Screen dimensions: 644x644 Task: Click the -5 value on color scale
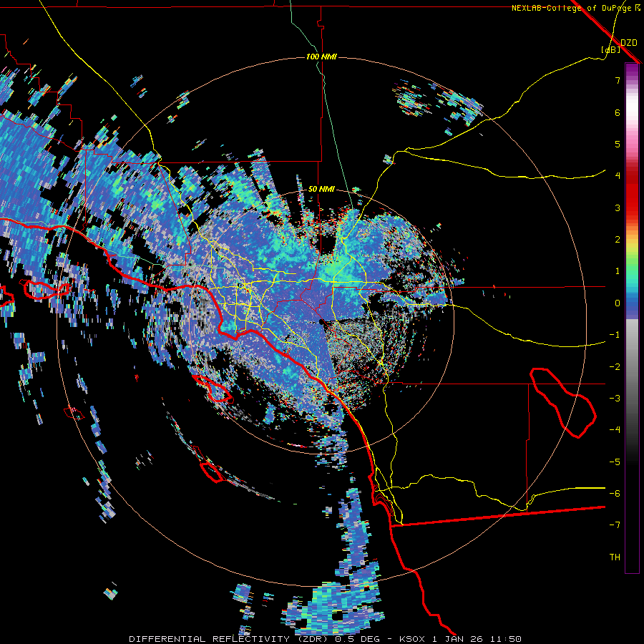pos(615,462)
